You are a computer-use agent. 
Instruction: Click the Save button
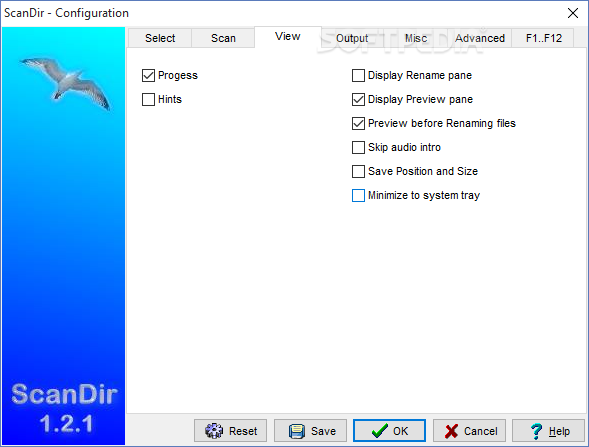[310, 430]
